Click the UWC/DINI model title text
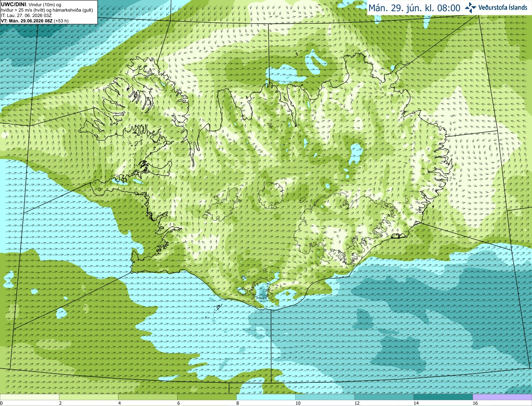This screenshot has width=532, height=406. pyautogui.click(x=14, y=5)
